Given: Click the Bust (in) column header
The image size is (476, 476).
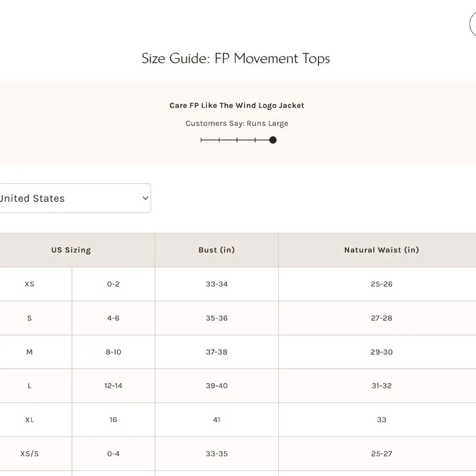Looking at the screenshot, I should [217, 250].
